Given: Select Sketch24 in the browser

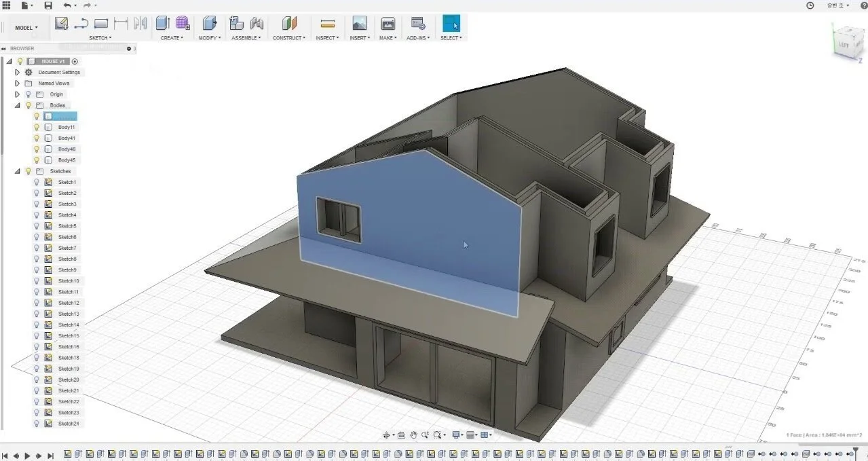Looking at the screenshot, I should (x=69, y=424).
